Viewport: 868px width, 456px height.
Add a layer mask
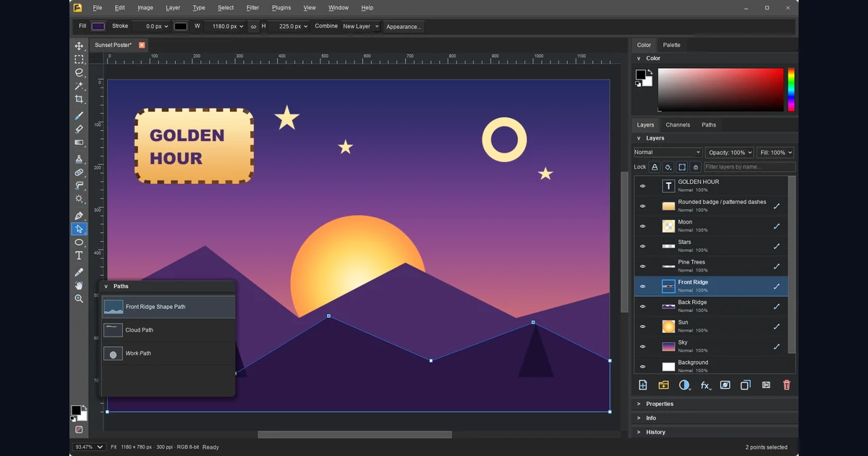point(725,385)
